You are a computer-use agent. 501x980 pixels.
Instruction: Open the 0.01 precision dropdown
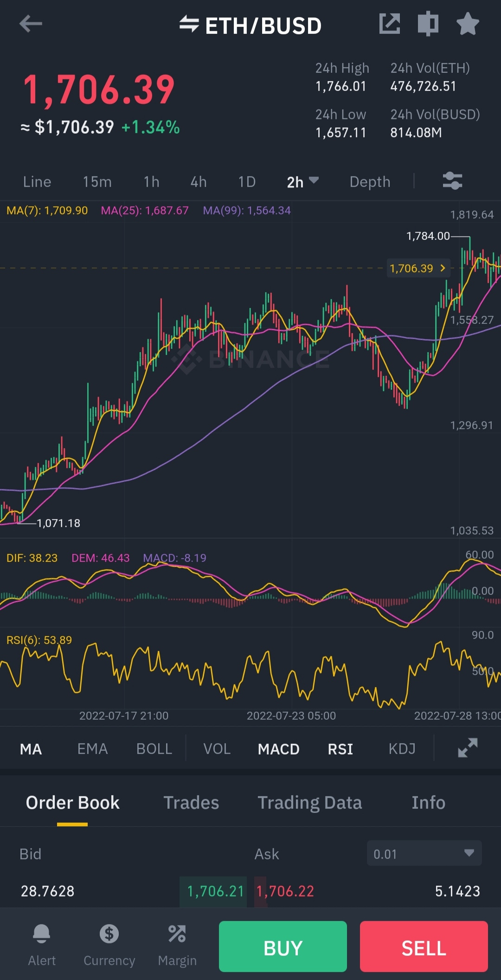click(424, 853)
